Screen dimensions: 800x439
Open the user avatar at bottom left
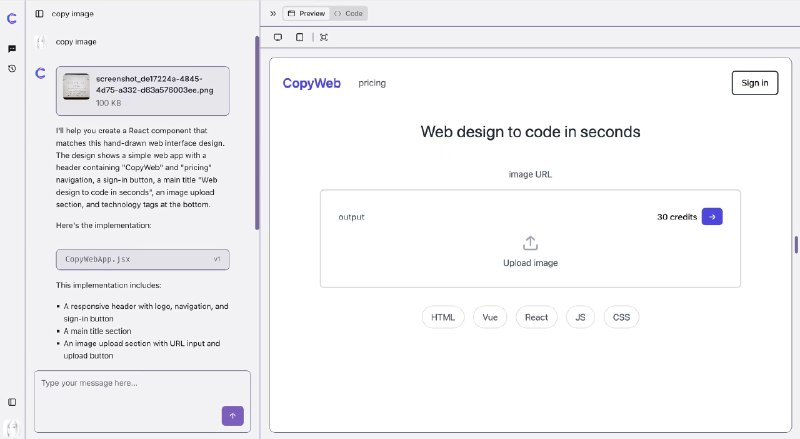12,428
